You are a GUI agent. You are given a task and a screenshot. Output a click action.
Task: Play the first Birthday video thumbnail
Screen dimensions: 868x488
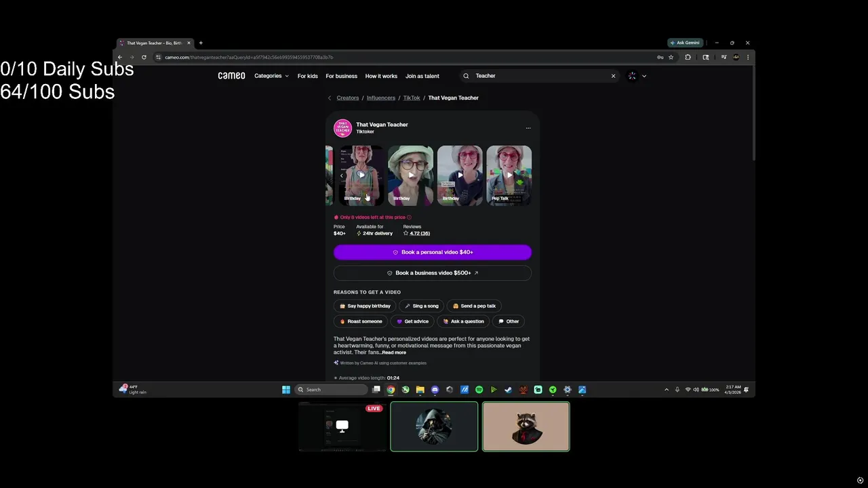point(361,175)
